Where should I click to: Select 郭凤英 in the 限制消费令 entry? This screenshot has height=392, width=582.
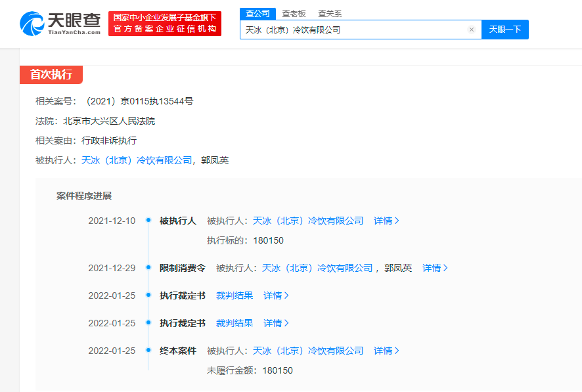point(398,268)
